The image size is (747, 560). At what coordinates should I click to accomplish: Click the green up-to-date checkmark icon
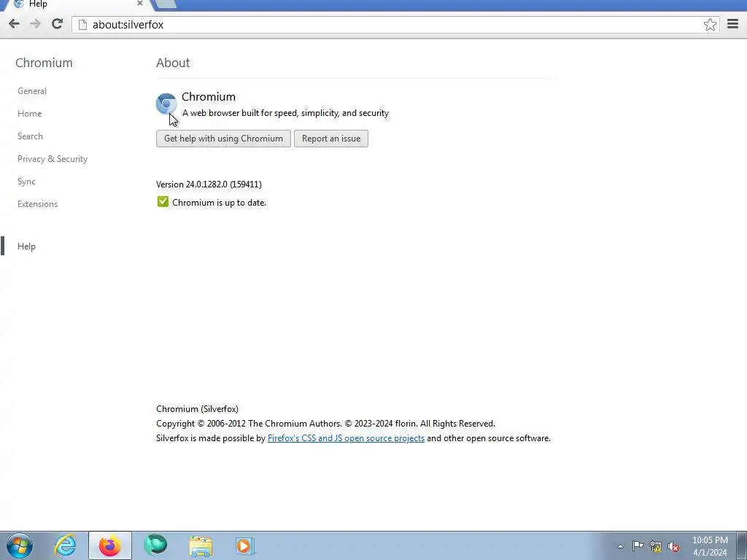pos(163,202)
